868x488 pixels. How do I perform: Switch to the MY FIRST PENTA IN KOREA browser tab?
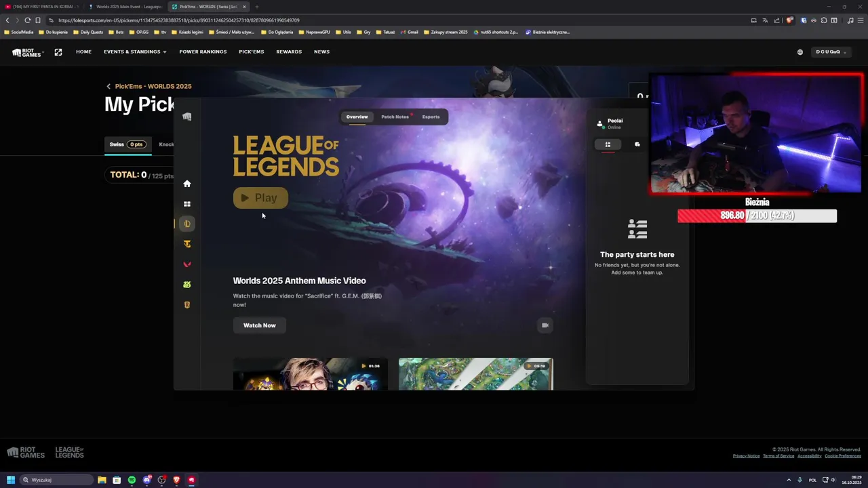[x=42, y=7]
